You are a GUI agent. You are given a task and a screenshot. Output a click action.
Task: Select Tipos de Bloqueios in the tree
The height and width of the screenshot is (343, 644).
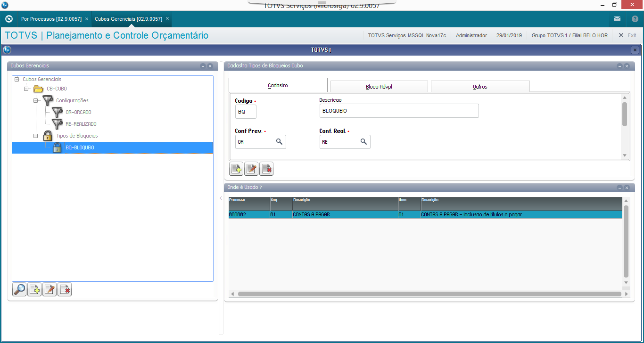(x=77, y=136)
